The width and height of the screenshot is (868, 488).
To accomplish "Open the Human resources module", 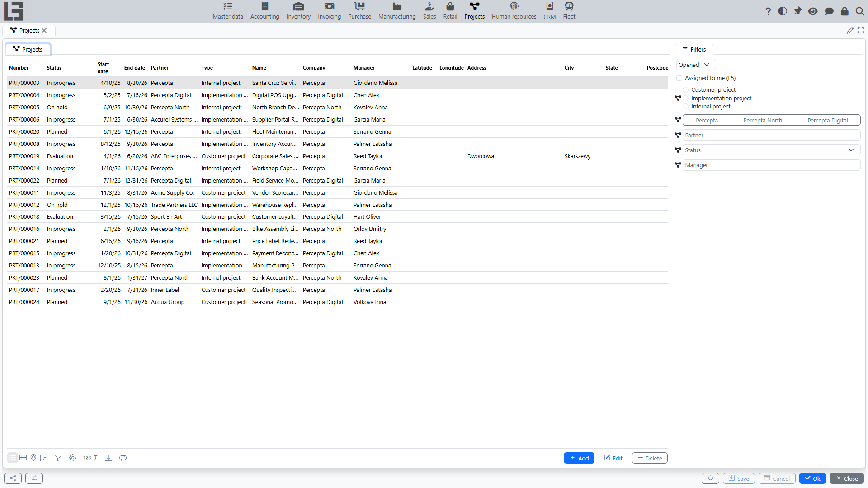I will 514,11.
